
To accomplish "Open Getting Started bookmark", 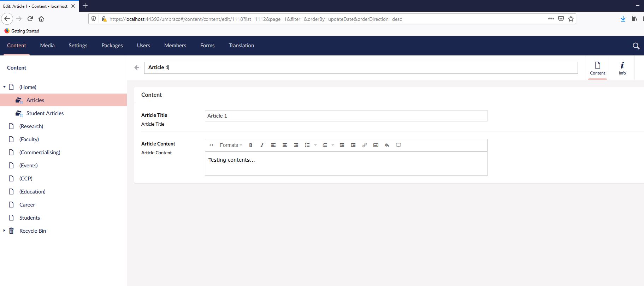I will (22, 31).
